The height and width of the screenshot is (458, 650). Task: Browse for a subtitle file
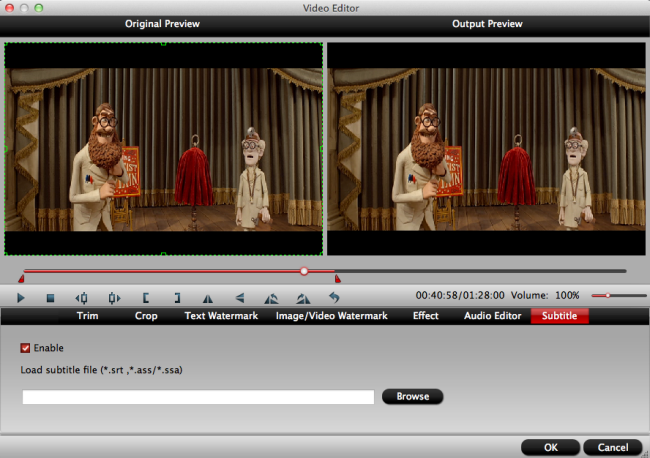(412, 396)
